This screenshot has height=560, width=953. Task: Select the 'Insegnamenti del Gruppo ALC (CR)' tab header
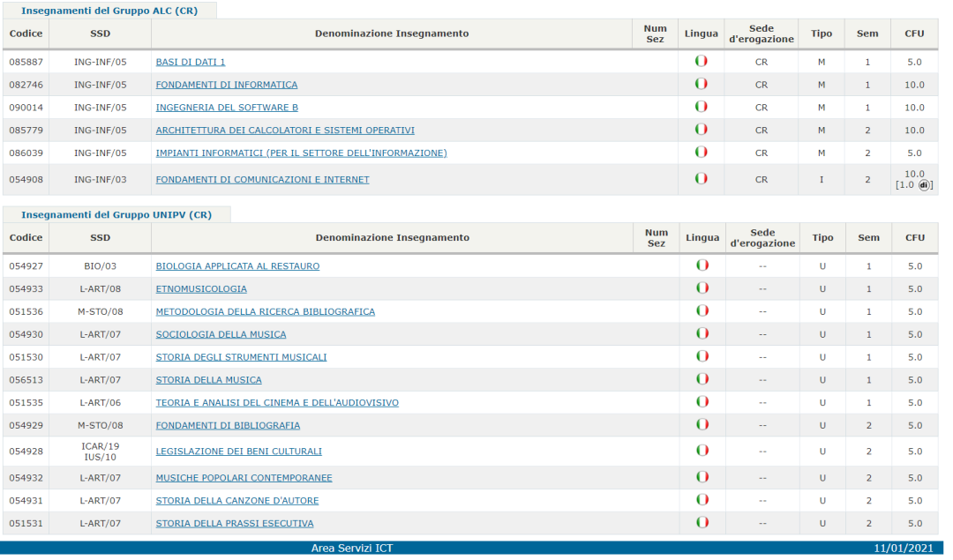coord(109,11)
